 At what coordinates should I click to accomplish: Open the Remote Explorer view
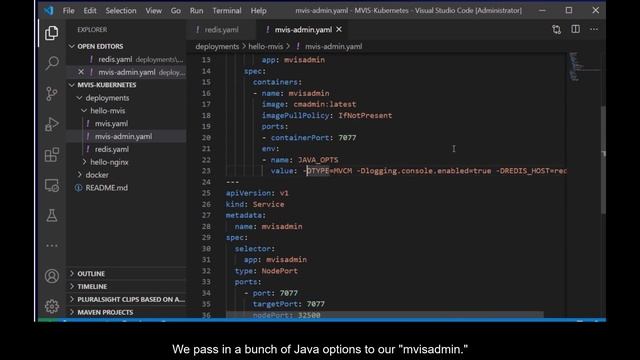coord(51,185)
